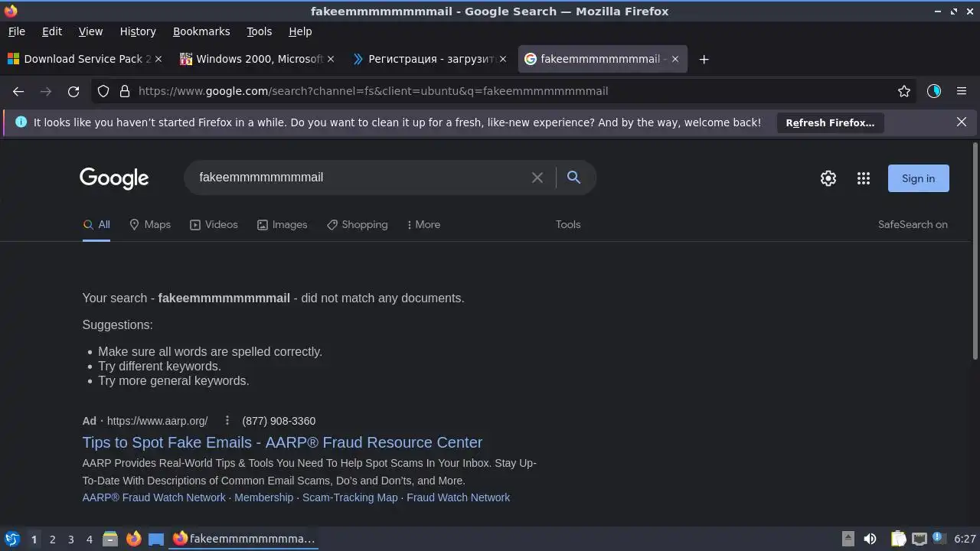Open the Tools menu in menu bar
The height and width of the screenshot is (551, 980).
(x=260, y=31)
